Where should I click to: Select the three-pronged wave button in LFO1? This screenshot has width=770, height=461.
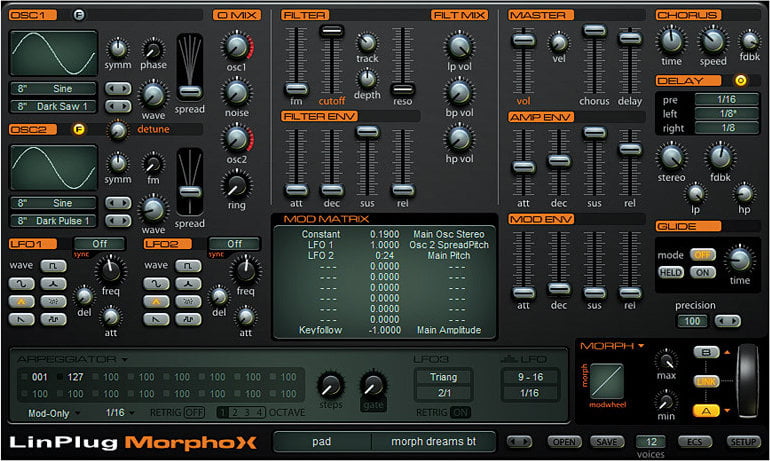point(53,284)
